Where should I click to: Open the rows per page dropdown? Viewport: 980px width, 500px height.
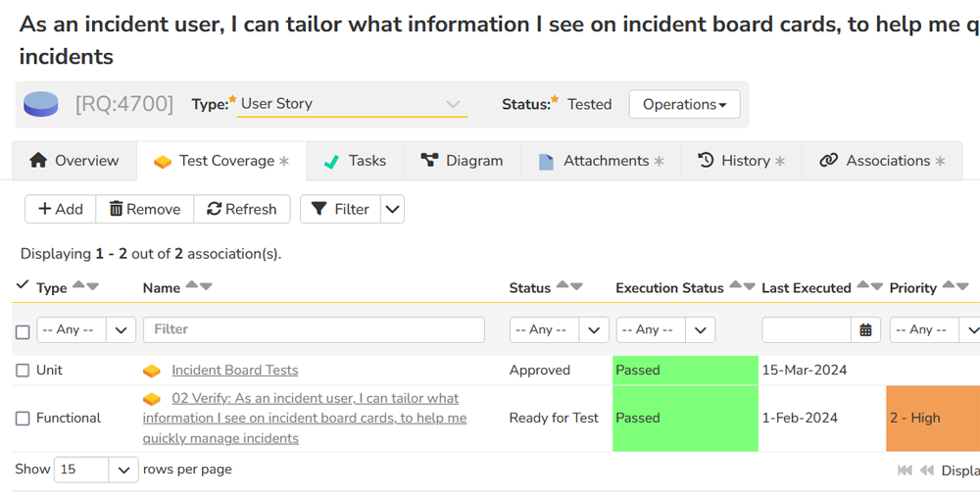pos(96,470)
